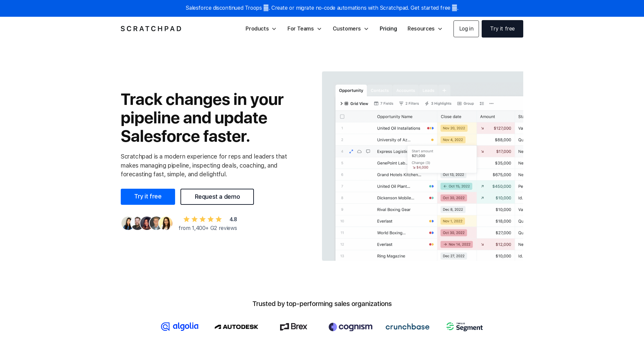Image resolution: width=644 pixels, height=362 pixels.
Task: Click the green Oct 15, 2022 date badge
Action: coord(456,186)
